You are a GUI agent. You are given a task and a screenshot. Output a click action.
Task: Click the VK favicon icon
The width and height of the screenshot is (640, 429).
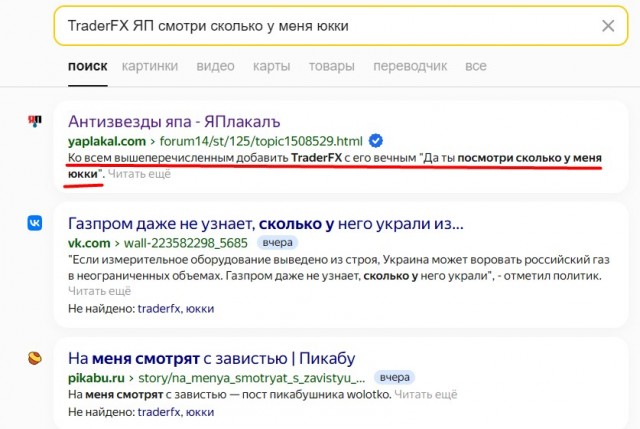(x=35, y=223)
